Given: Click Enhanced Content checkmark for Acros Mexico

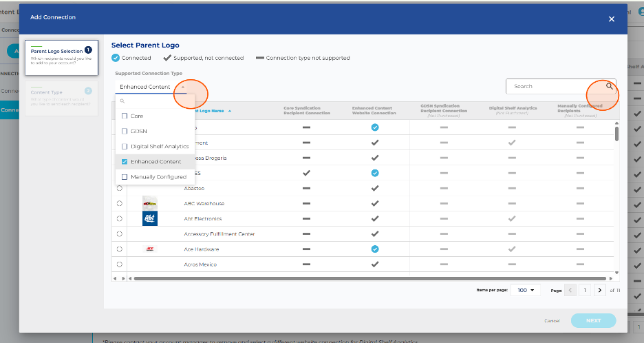Looking at the screenshot, I should click(x=375, y=264).
